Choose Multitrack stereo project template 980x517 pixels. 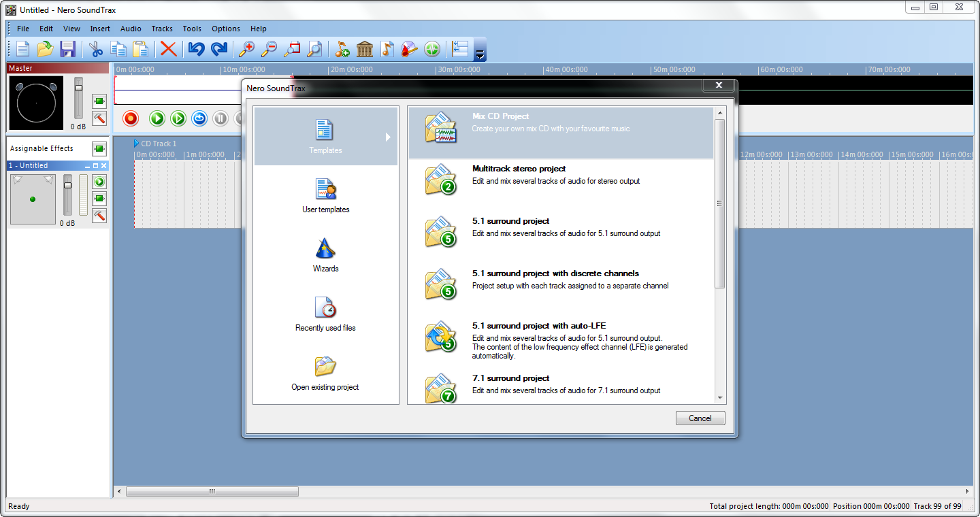pyautogui.click(x=561, y=181)
